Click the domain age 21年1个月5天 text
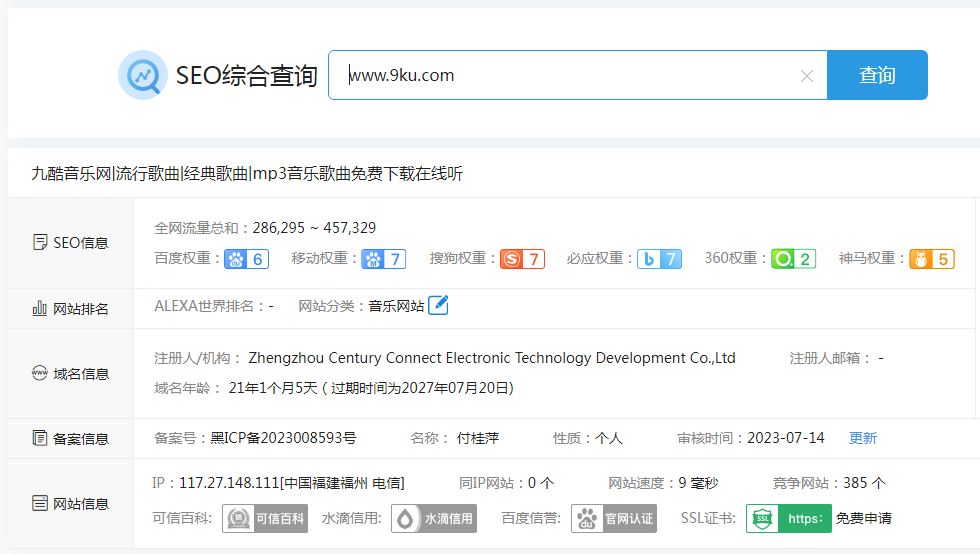Screen dimensions: 980x554 273,388
